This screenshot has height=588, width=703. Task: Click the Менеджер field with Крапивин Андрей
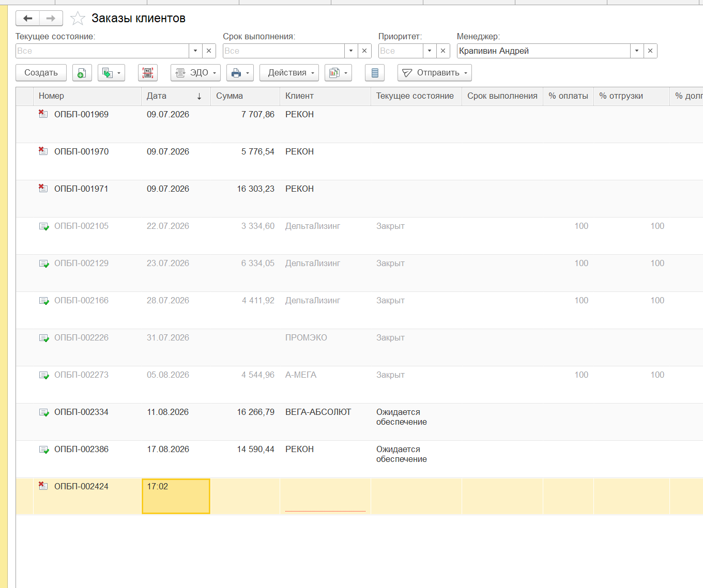pyautogui.click(x=544, y=51)
